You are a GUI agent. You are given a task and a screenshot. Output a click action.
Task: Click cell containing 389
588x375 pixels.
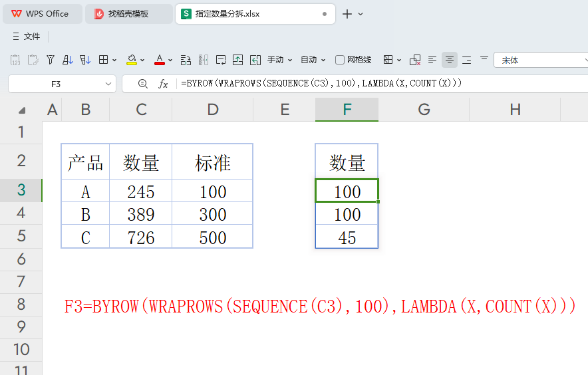[141, 213]
